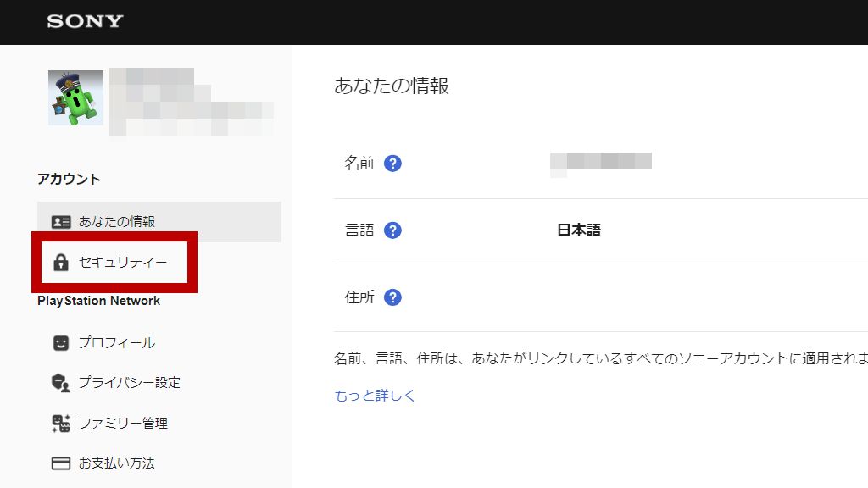Click the ID card icon beside あなたの情報
The height and width of the screenshot is (488, 868).
(61, 222)
